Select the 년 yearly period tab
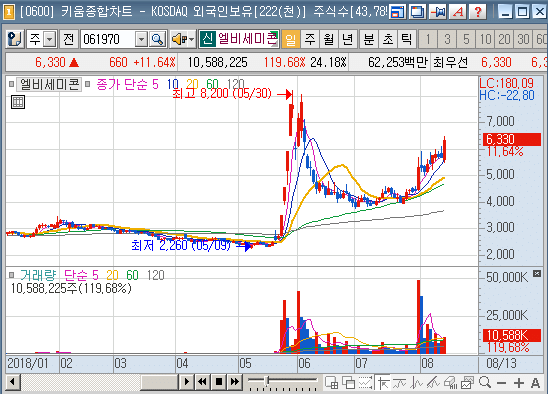 click(x=347, y=39)
